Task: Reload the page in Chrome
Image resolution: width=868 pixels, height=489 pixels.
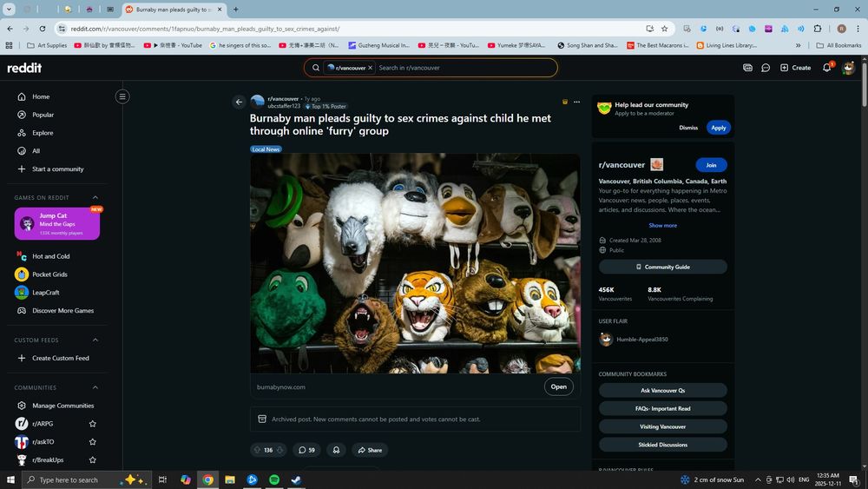Action: click(42, 29)
